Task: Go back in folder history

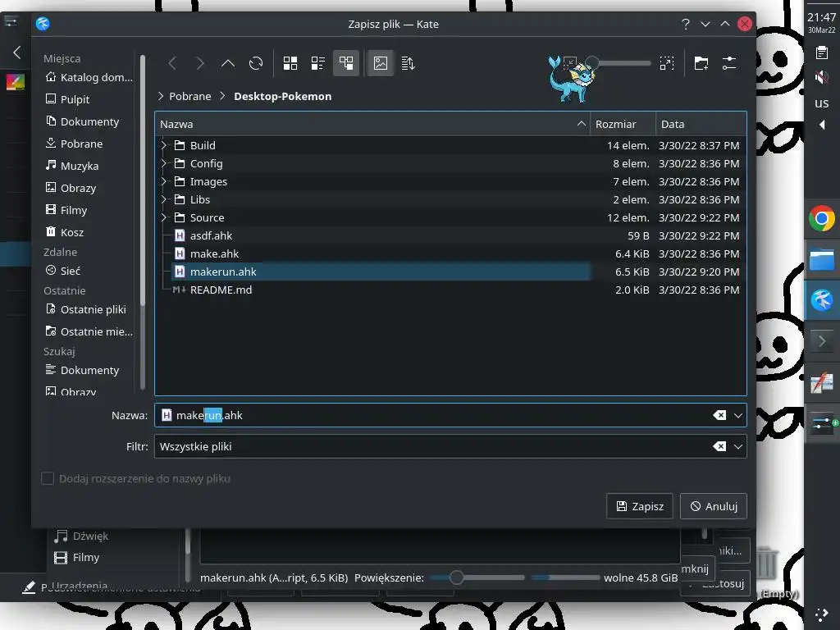Action: 172,63
